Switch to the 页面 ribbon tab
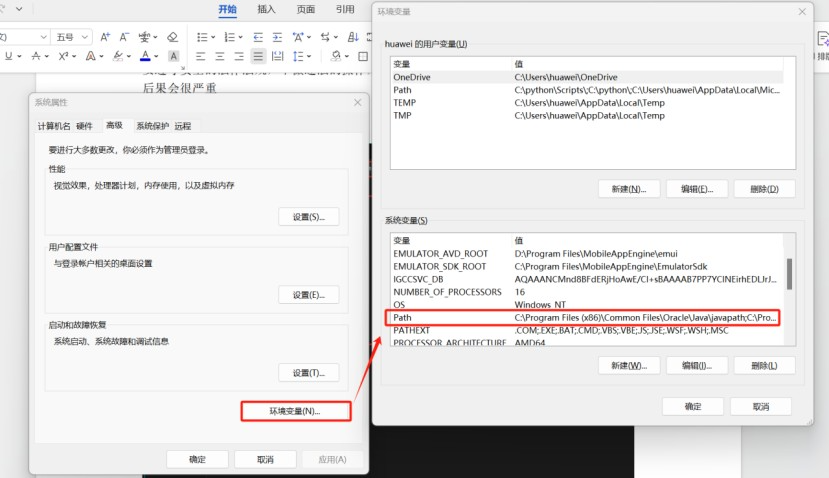 coord(306,9)
